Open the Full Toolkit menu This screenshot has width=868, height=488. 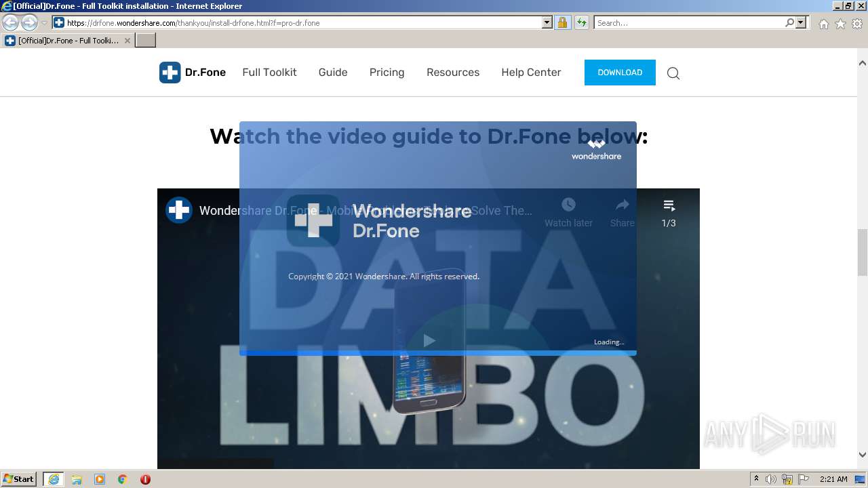click(269, 73)
